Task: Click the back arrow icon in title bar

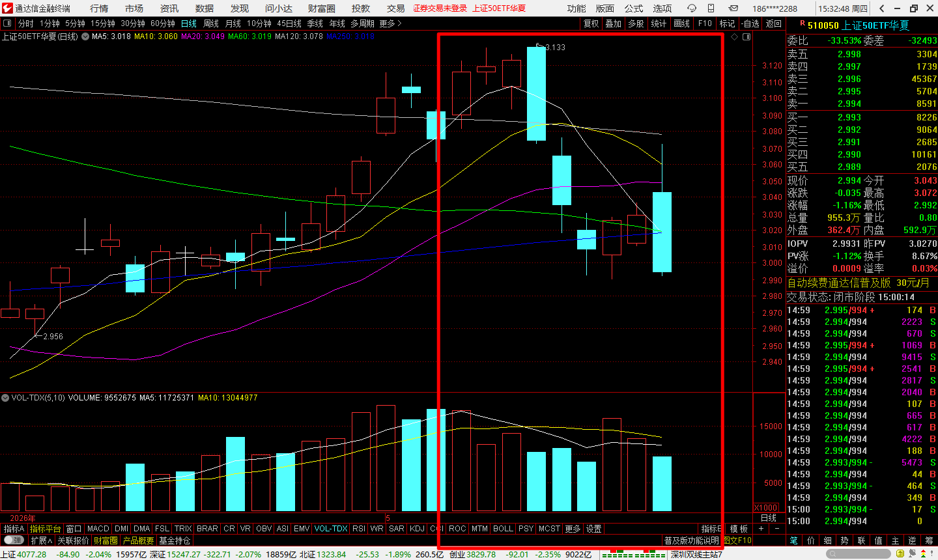Action: point(882,8)
